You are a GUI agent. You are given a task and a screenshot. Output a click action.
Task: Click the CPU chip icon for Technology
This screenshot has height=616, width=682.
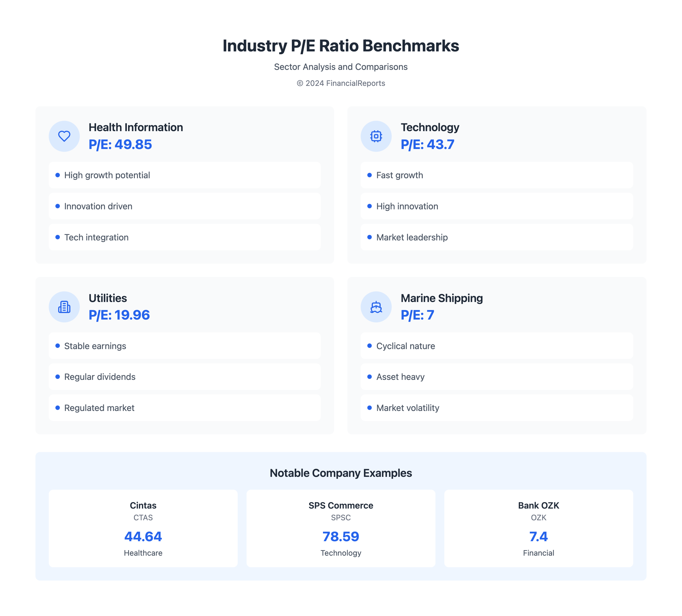click(376, 136)
